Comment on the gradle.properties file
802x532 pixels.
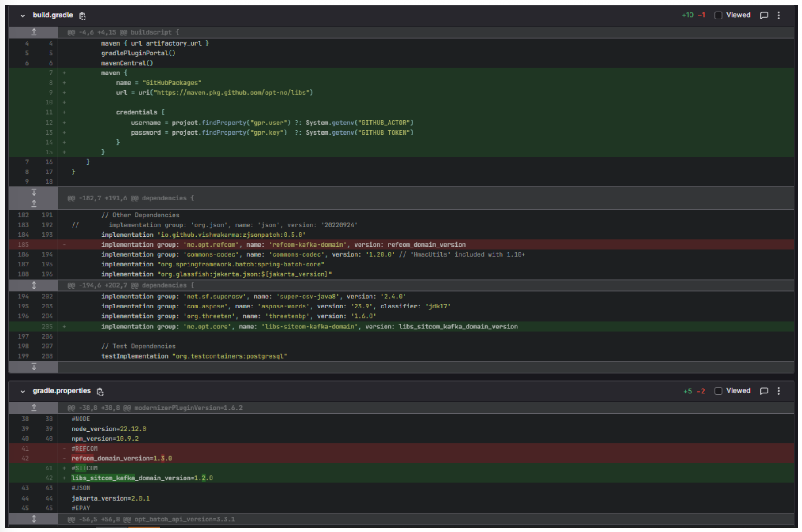(764, 391)
